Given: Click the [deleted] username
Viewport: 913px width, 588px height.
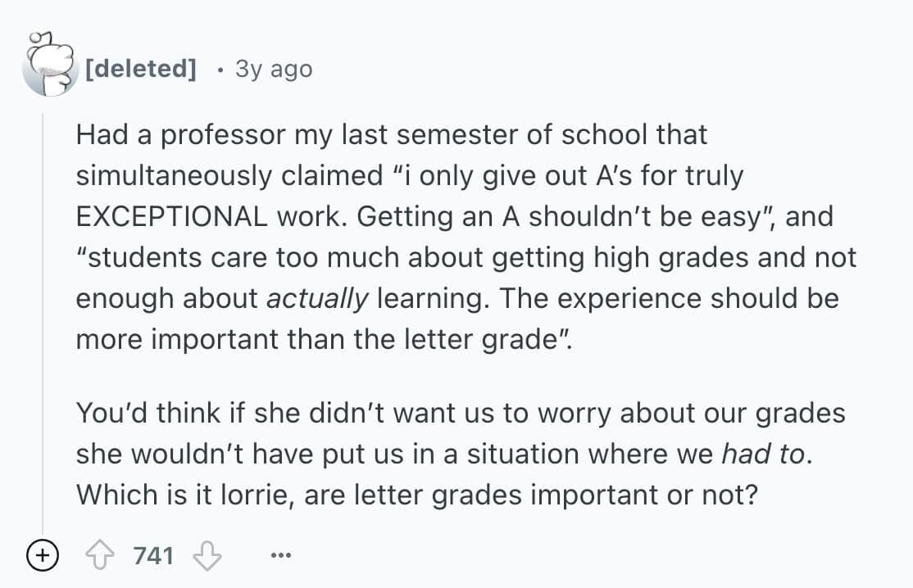Looking at the screenshot, I should click(x=140, y=69).
